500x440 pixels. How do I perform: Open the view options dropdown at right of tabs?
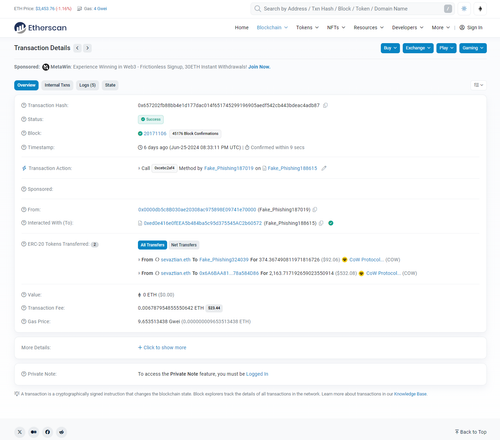click(x=478, y=85)
